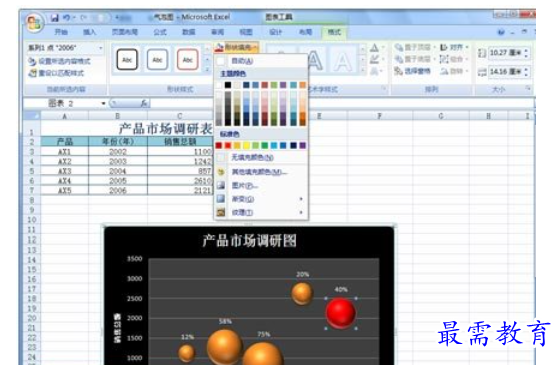Click the More Fill Colors palette icon

(221, 172)
